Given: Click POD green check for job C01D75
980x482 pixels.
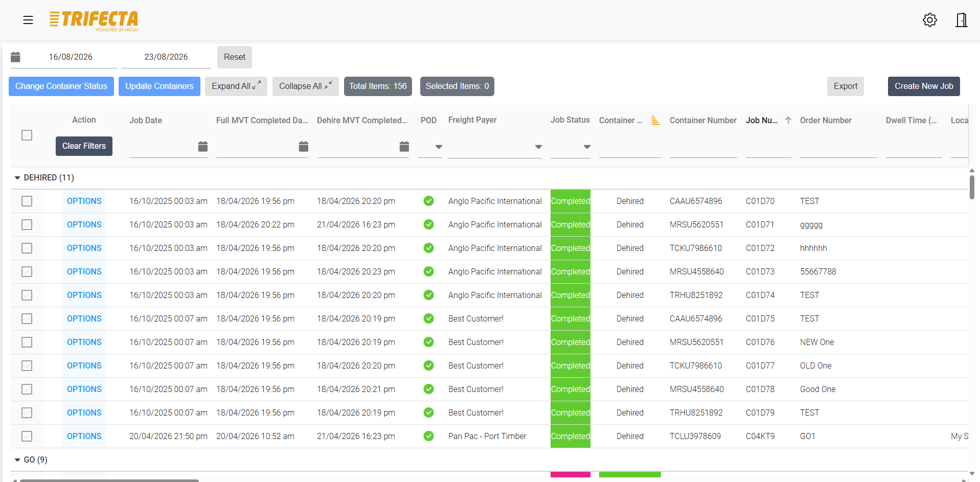Looking at the screenshot, I should [x=428, y=319].
